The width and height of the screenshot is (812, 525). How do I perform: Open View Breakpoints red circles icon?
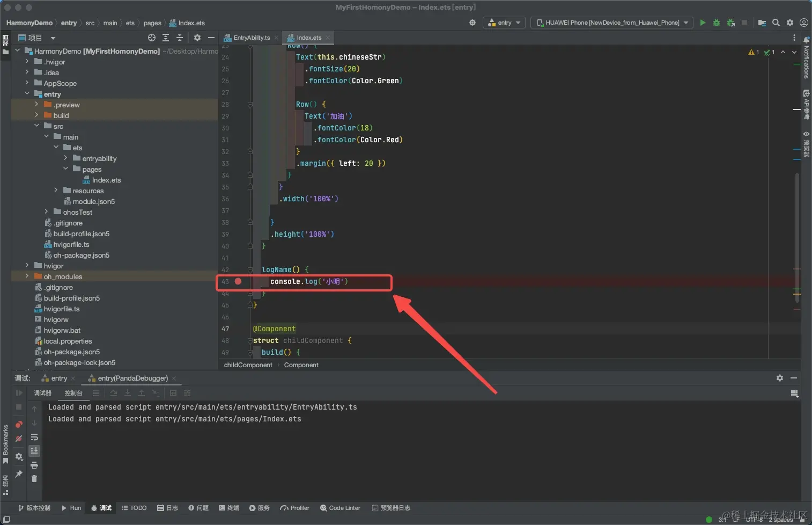[19, 424]
